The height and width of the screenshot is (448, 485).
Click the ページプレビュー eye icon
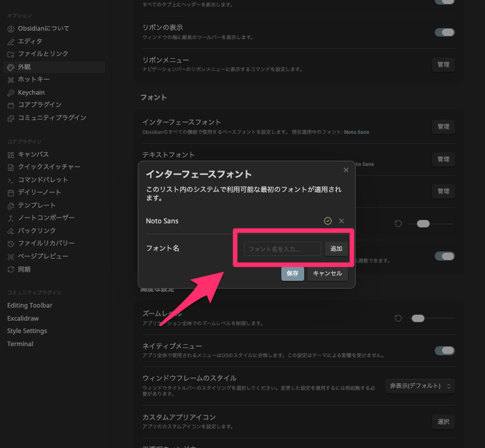tap(11, 257)
